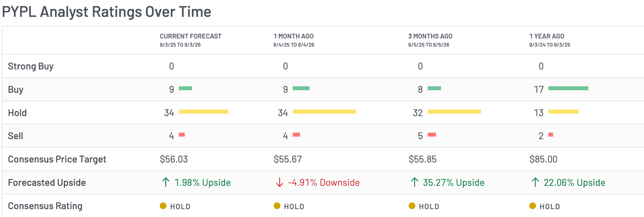The width and height of the screenshot is (644, 217).
Task: Click the green up arrow beside 35.27% Upside
Action: pyautogui.click(x=415, y=182)
